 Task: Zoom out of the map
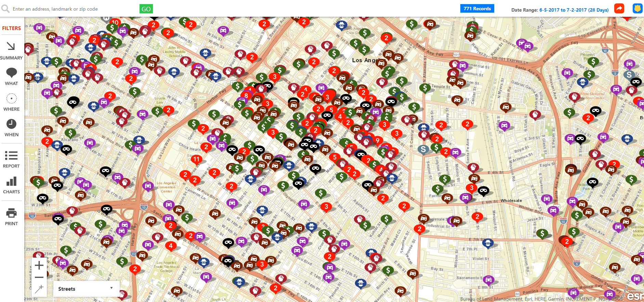39,277
